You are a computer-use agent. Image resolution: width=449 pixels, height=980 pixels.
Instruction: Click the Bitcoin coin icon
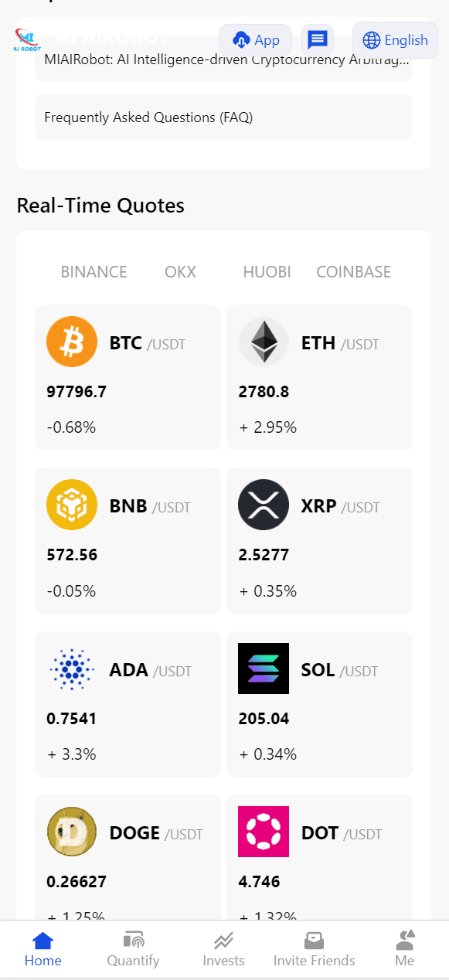pyautogui.click(x=72, y=342)
